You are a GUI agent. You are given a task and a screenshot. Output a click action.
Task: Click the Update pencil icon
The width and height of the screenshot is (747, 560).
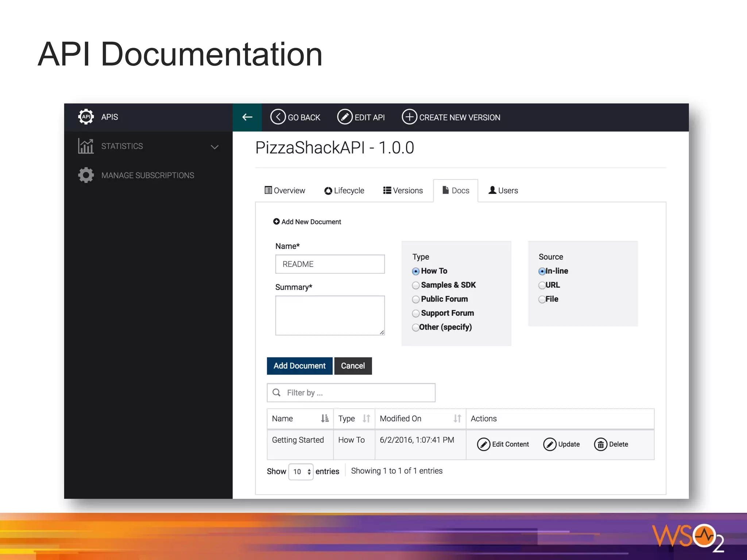coord(550,444)
